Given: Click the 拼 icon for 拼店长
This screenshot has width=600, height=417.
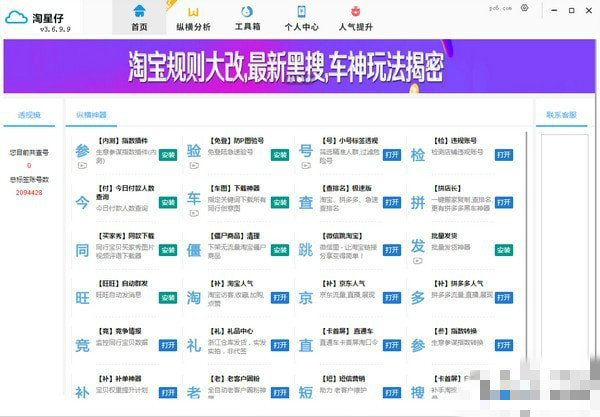Looking at the screenshot, I should click(417, 202).
